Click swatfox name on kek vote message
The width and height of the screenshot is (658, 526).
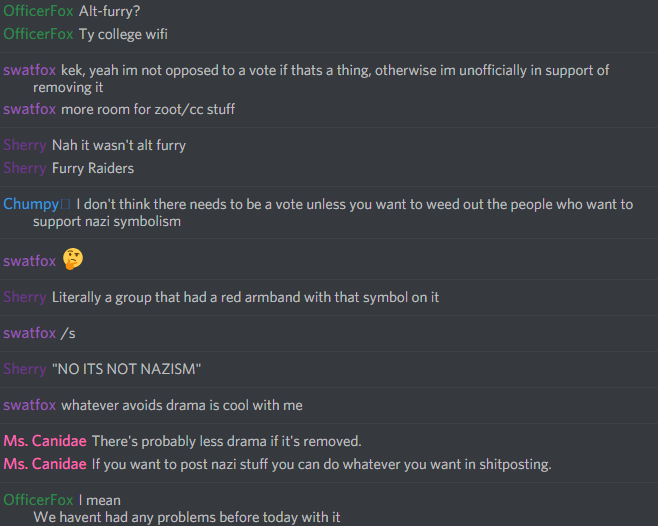pyautogui.click(x=29, y=70)
